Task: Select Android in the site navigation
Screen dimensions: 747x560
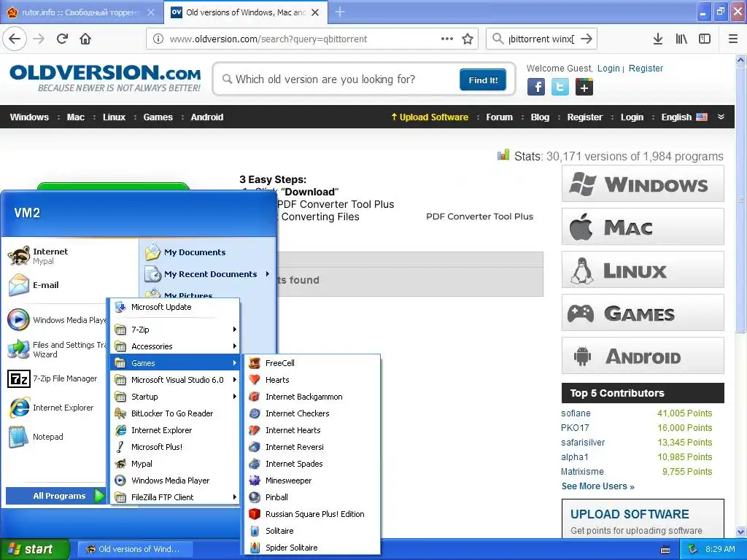Action: (x=207, y=117)
